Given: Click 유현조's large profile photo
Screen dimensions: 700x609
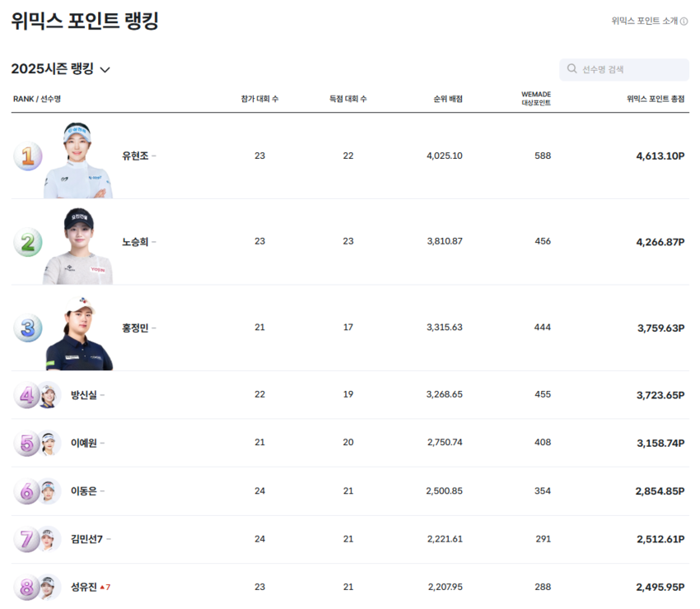Looking at the screenshot, I should pos(80,160).
